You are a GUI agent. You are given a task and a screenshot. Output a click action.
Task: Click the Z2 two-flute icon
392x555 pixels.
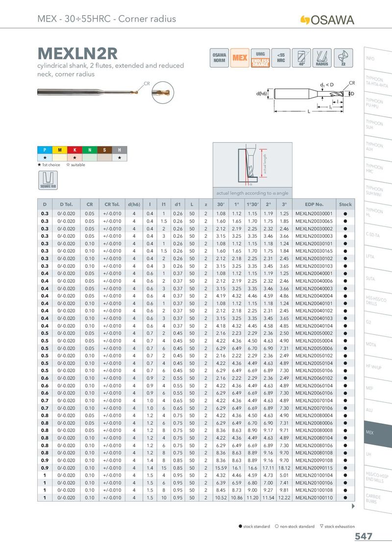[343, 58]
